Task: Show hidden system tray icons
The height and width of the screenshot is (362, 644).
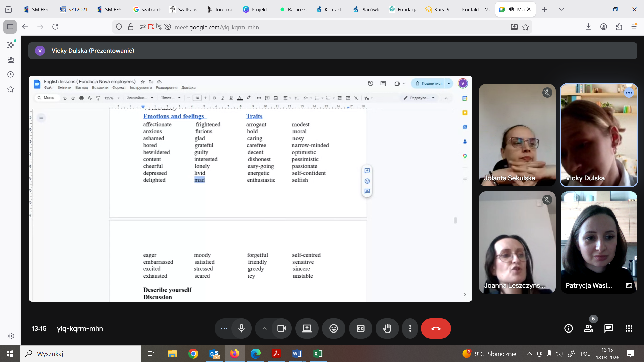Action: pyautogui.click(x=529, y=354)
